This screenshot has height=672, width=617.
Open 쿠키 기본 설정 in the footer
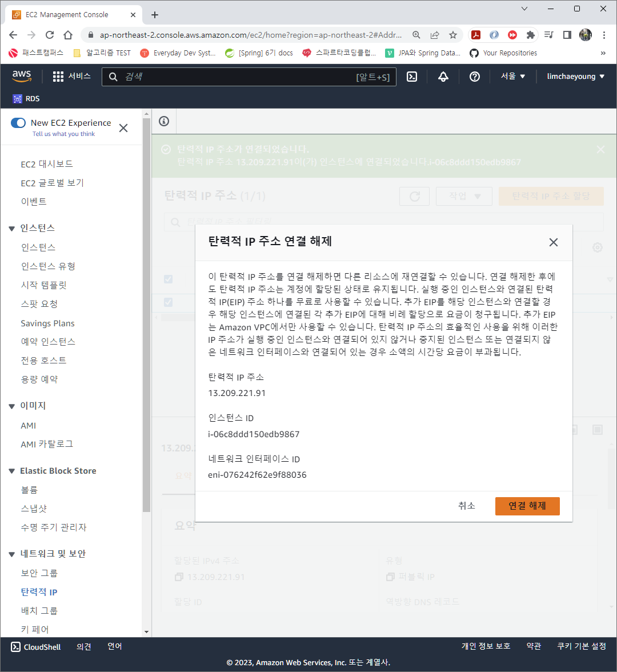[x=582, y=646]
